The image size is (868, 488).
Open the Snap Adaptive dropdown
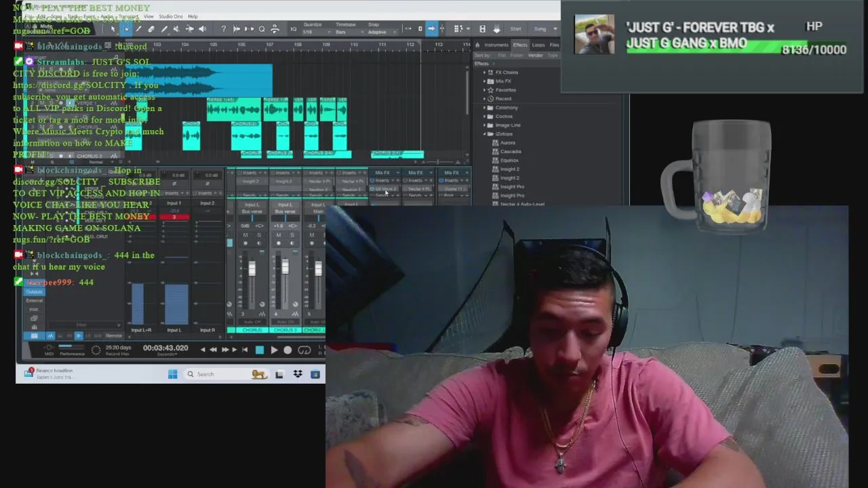pos(380,32)
